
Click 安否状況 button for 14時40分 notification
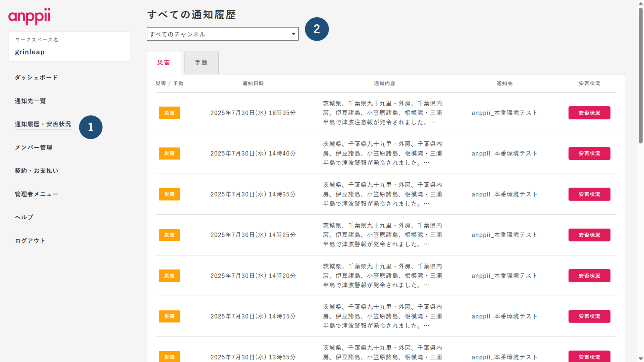coord(589,153)
